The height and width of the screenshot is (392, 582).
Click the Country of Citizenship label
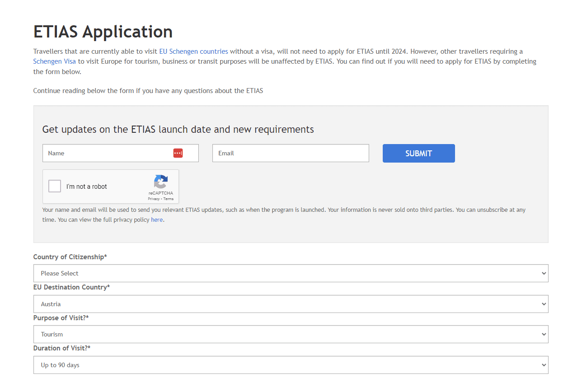(70, 257)
